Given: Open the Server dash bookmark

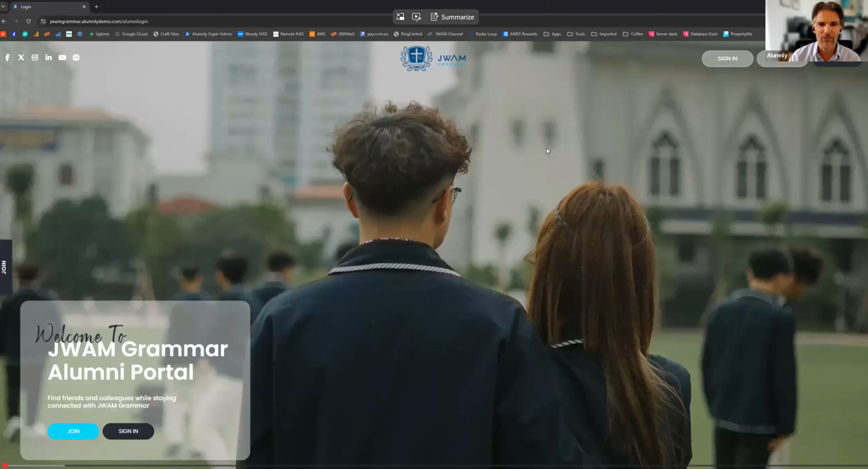Looking at the screenshot, I should (663, 34).
